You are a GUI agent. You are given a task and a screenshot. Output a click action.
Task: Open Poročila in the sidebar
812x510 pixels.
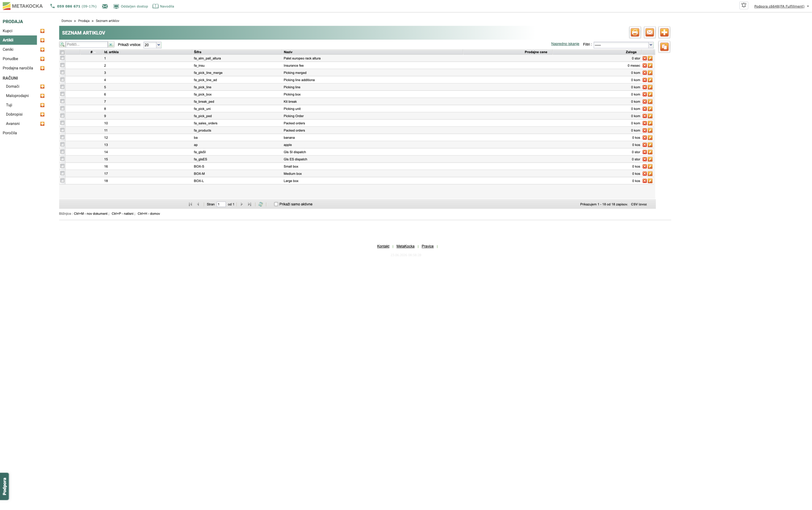coord(10,133)
